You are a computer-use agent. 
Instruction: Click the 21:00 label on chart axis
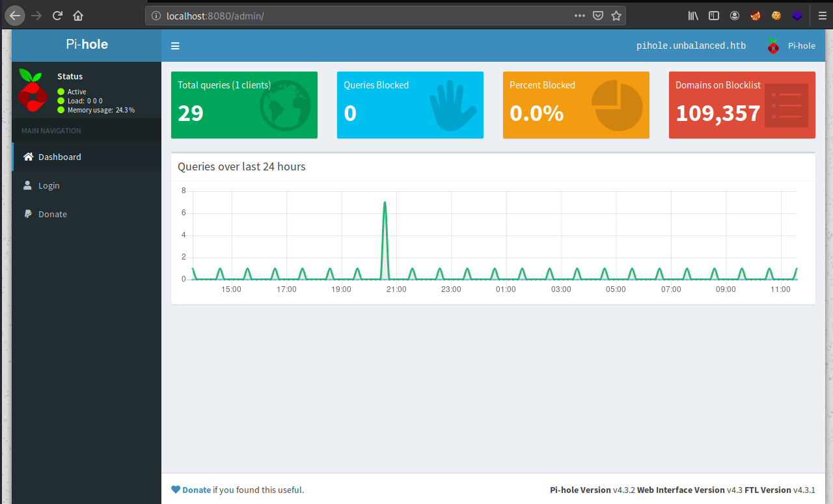[396, 289]
